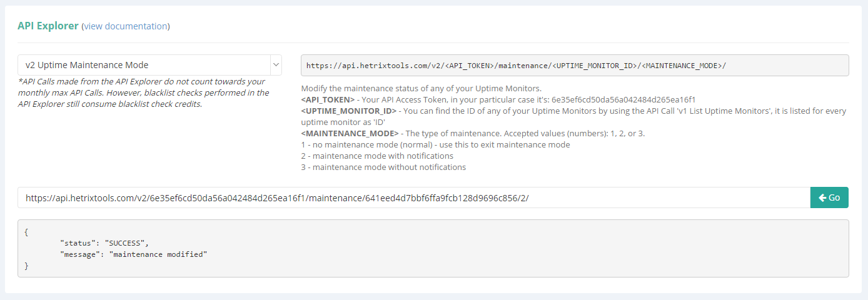Click the '2 - maintenance mode with notifications' line
868x300 pixels.
[377, 156]
